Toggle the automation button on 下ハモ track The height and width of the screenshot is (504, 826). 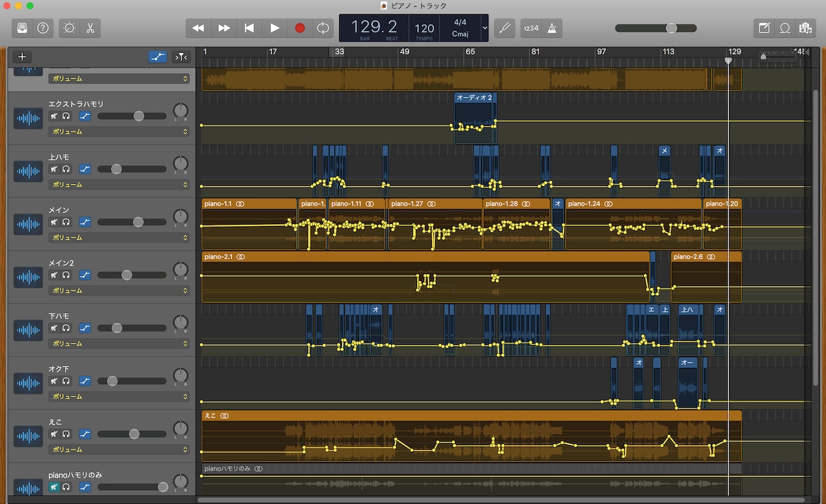point(85,328)
